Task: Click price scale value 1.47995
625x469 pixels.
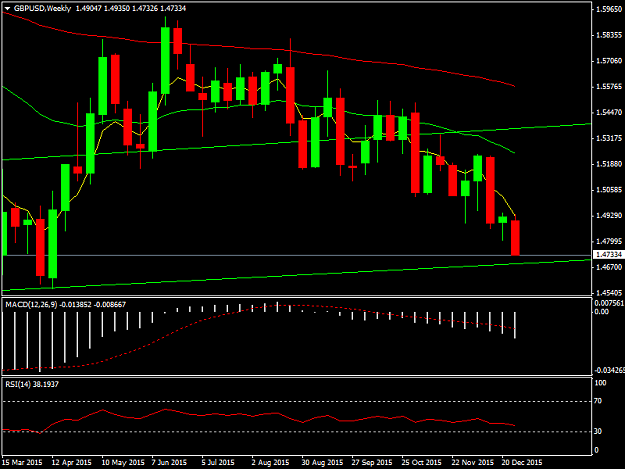Action: point(609,241)
